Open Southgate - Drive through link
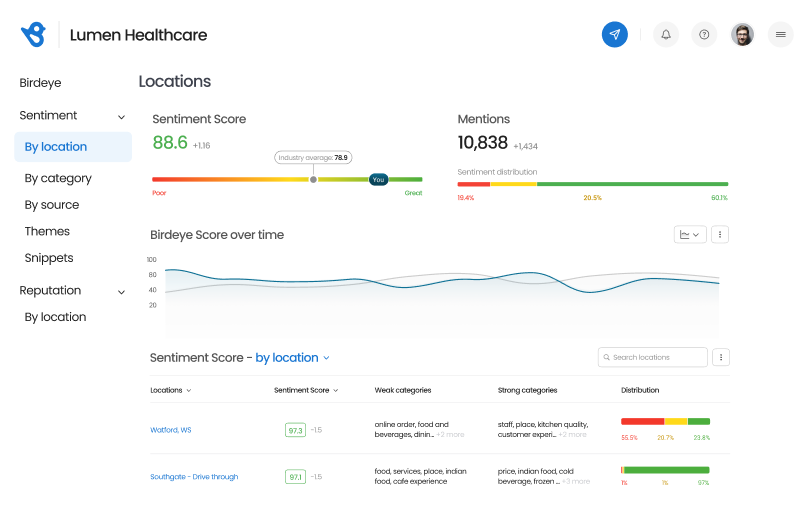Screen dimensions: 812x521 [x=194, y=476]
